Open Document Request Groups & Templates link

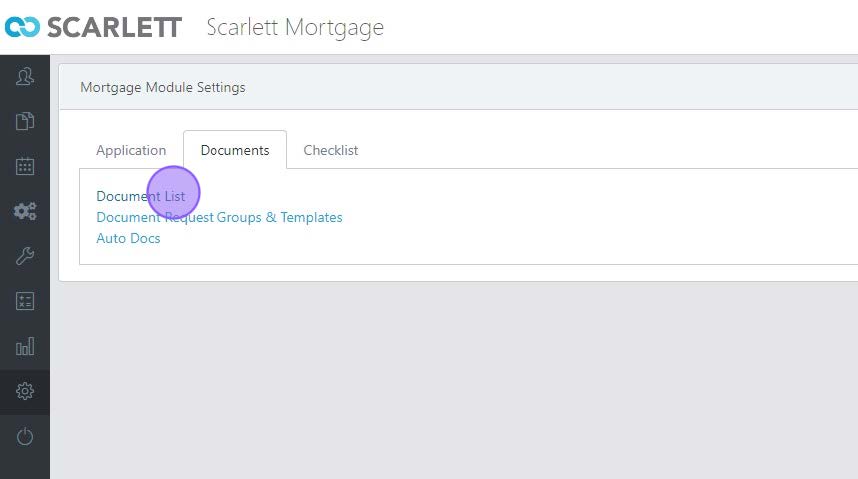pos(219,217)
